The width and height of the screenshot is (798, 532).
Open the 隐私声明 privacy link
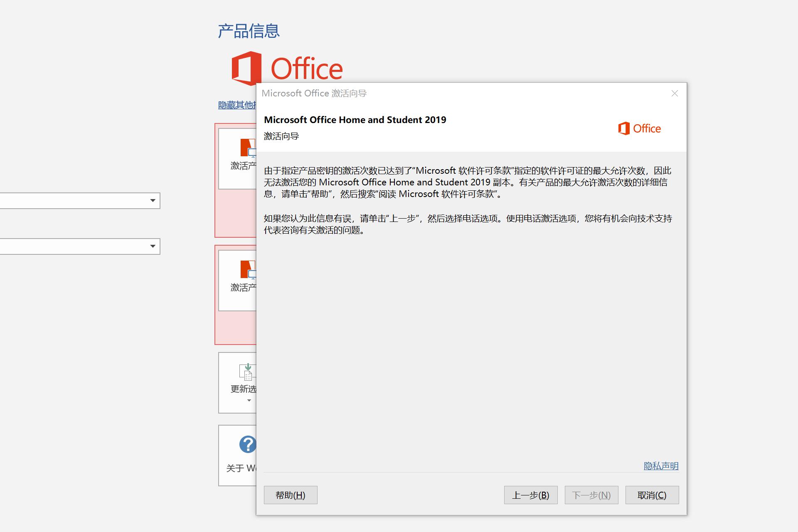coord(660,466)
